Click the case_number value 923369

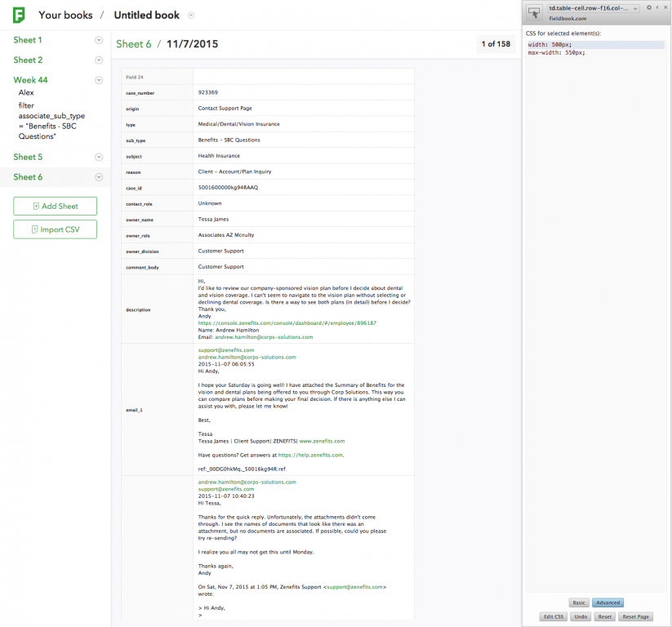tap(208, 92)
